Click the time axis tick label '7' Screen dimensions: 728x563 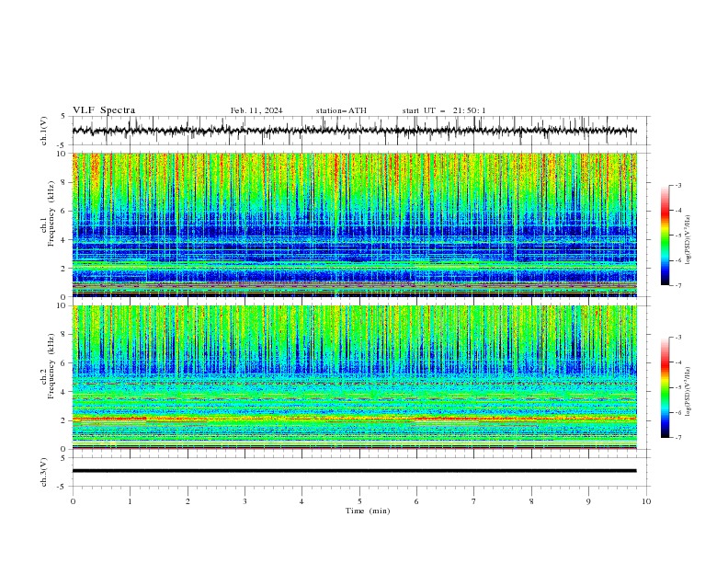tap(474, 501)
